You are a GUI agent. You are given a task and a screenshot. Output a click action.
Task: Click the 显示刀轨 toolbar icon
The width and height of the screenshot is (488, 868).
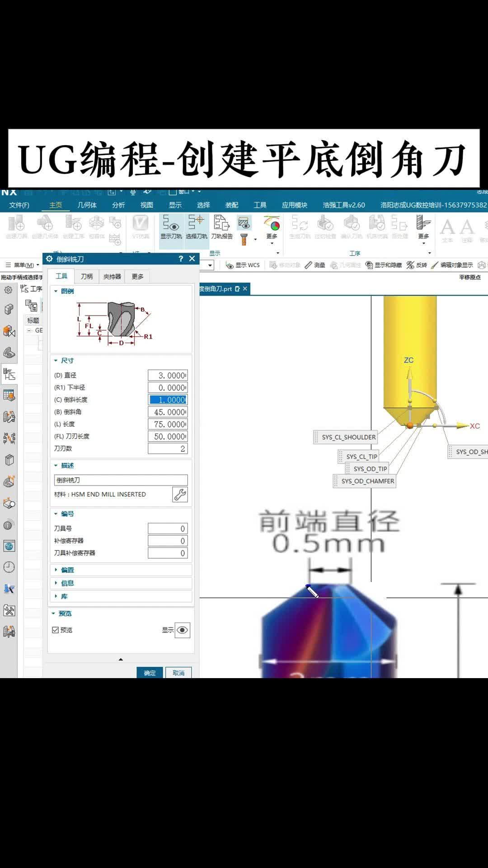pyautogui.click(x=171, y=227)
